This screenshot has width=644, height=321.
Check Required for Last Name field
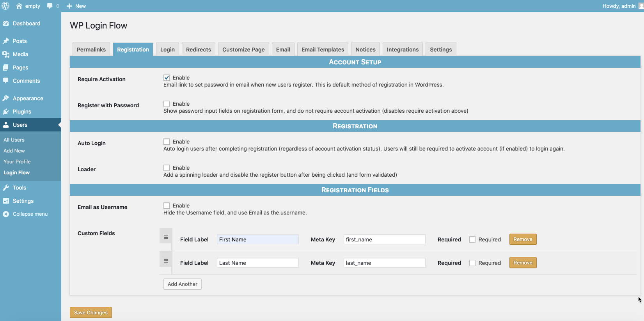472,263
